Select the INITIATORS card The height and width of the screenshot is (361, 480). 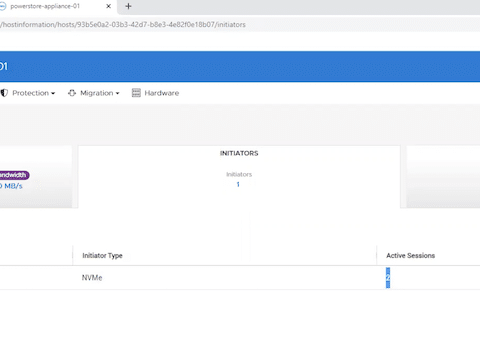(x=239, y=177)
